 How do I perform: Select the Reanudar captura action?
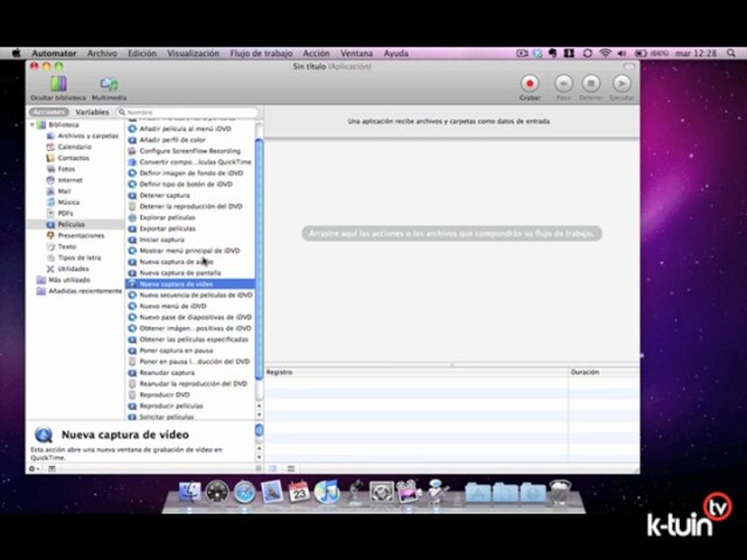[167, 373]
